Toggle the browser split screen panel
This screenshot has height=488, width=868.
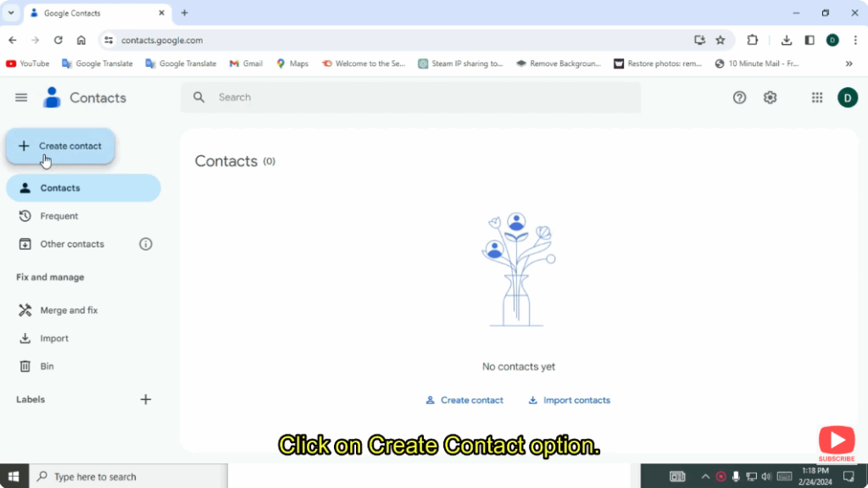click(810, 40)
